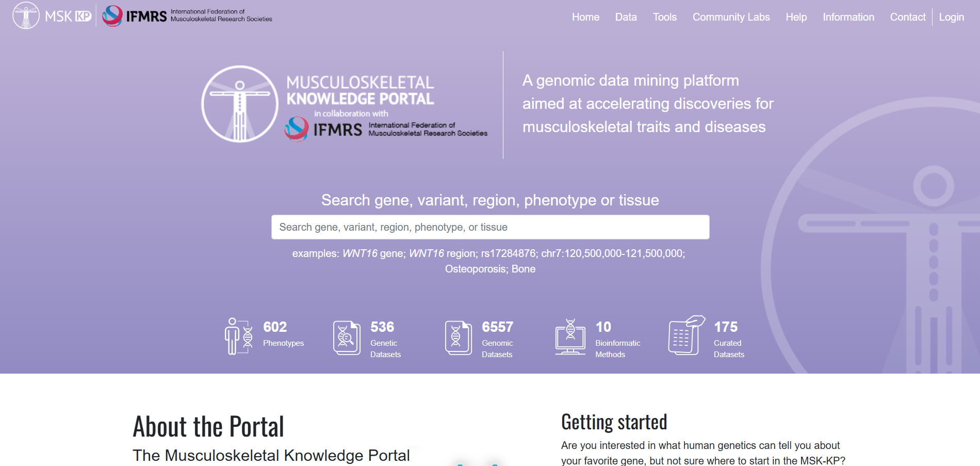Select the WNT16 gene example
The height and width of the screenshot is (466, 980).
374,253
